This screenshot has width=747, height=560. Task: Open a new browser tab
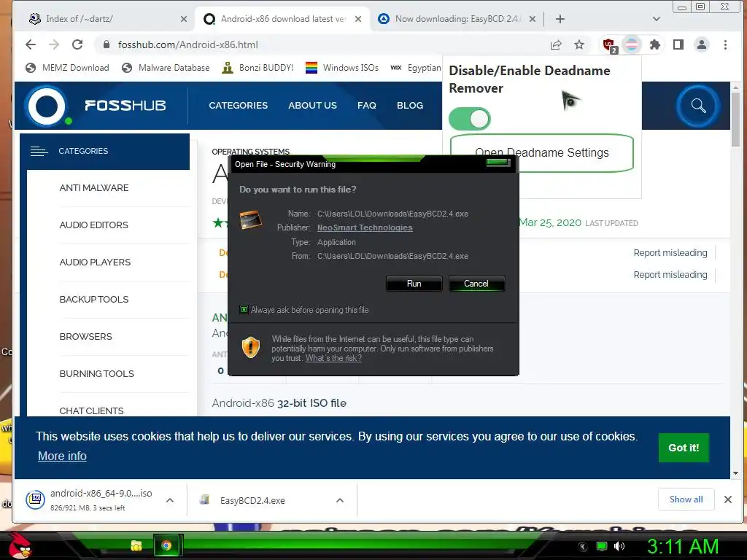tap(560, 19)
